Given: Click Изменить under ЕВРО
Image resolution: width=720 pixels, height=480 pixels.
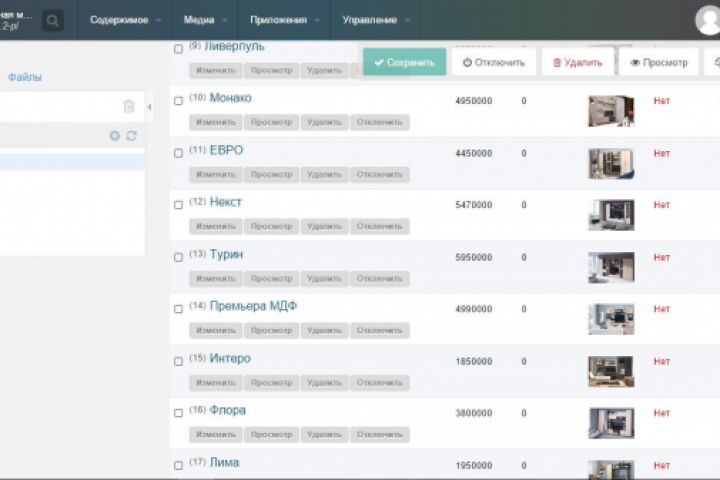Looking at the screenshot, I should click(x=216, y=175).
